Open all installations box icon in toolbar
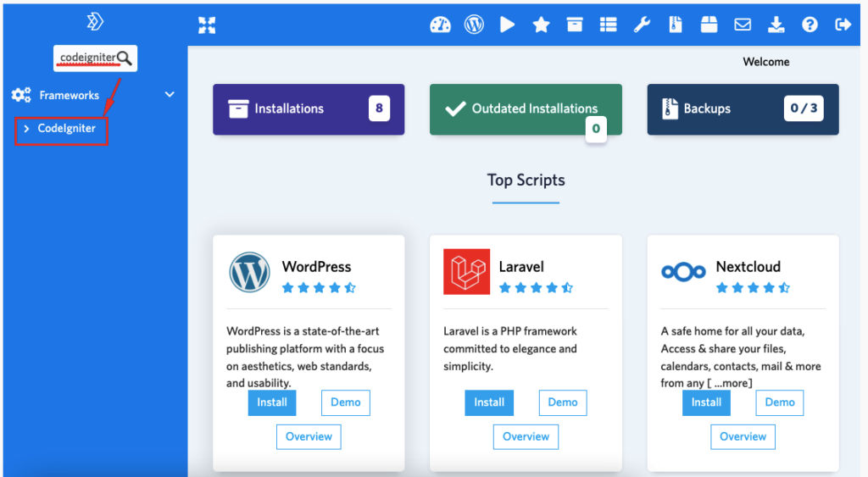This screenshot has height=477, width=868. [575, 25]
